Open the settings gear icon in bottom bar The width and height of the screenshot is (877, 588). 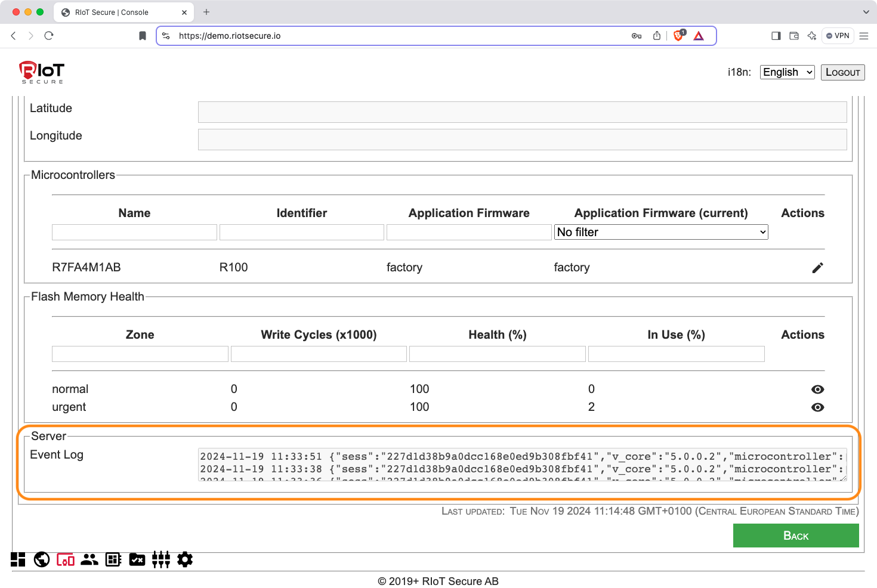pyautogui.click(x=185, y=559)
